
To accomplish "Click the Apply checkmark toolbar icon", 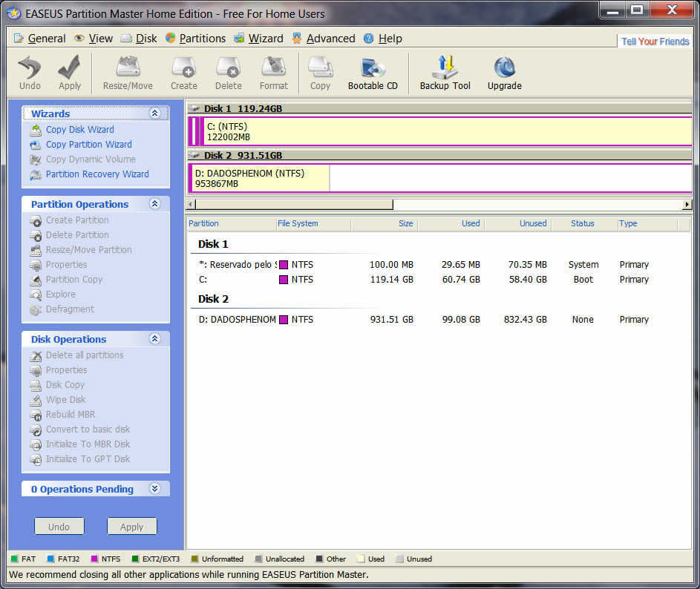I will pyautogui.click(x=70, y=73).
